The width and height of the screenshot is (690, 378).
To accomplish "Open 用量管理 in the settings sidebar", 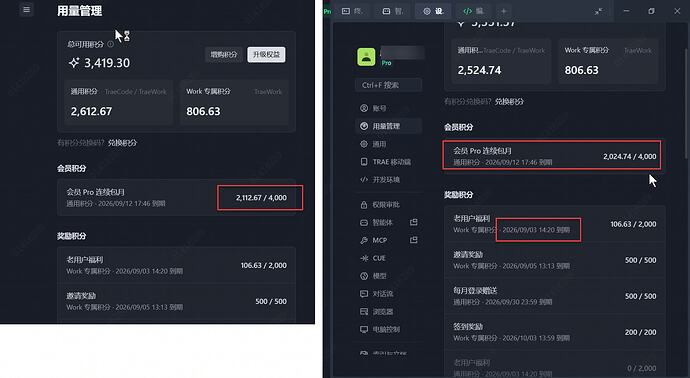I will (389, 126).
